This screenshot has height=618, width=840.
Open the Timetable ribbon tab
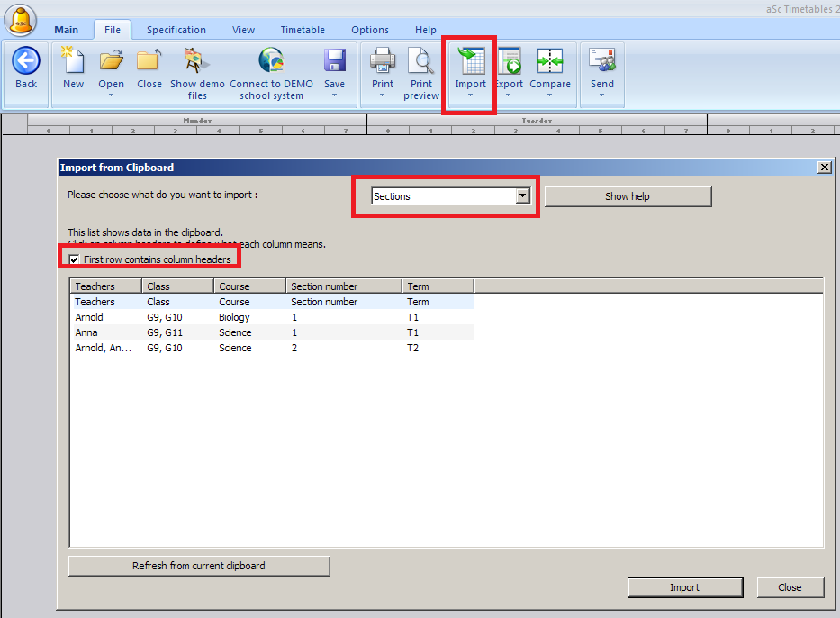[x=303, y=30]
